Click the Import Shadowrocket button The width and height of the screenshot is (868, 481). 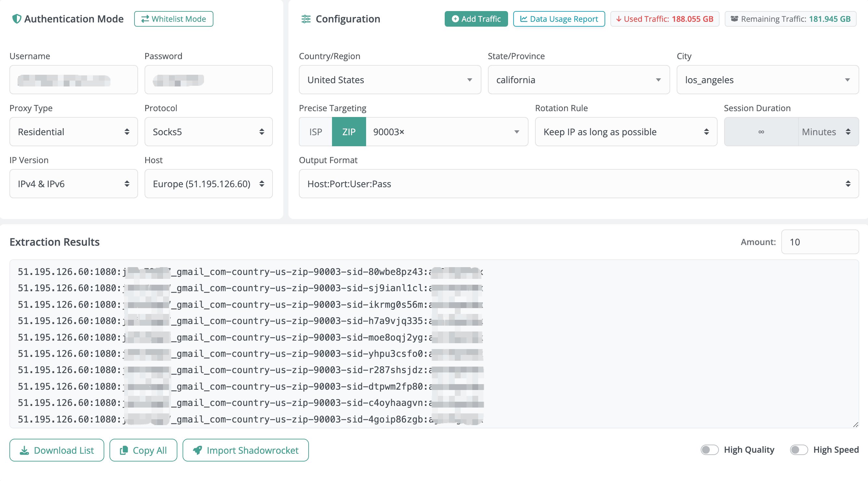tap(245, 450)
